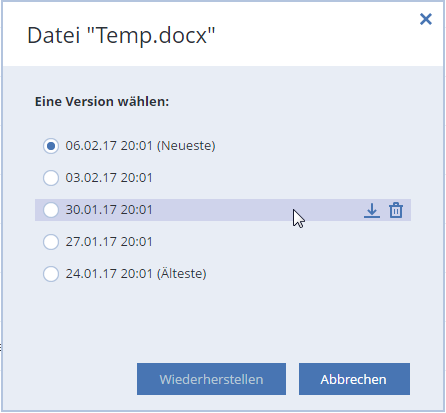Click the Wiederherstellen button

click(x=211, y=379)
